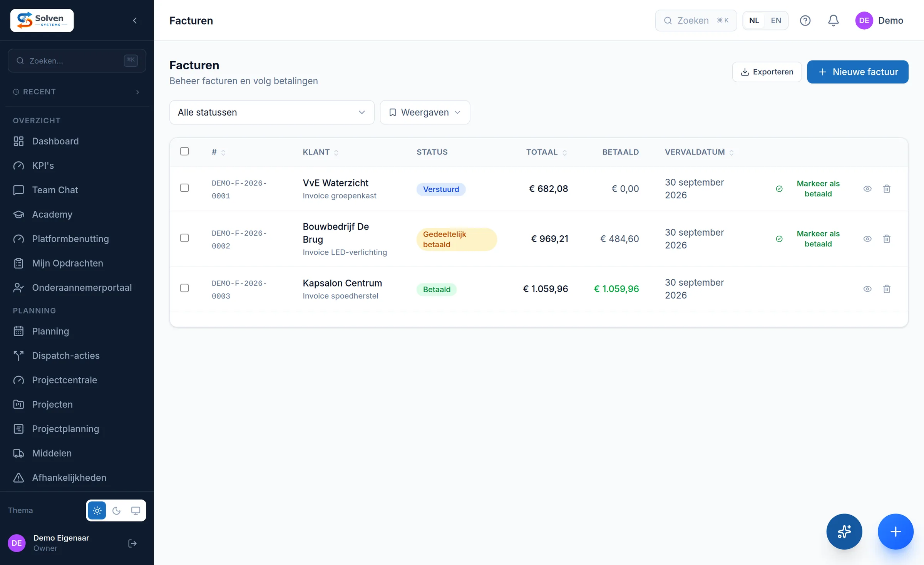Click the Planning calendar icon
The image size is (924, 565).
pos(18,331)
